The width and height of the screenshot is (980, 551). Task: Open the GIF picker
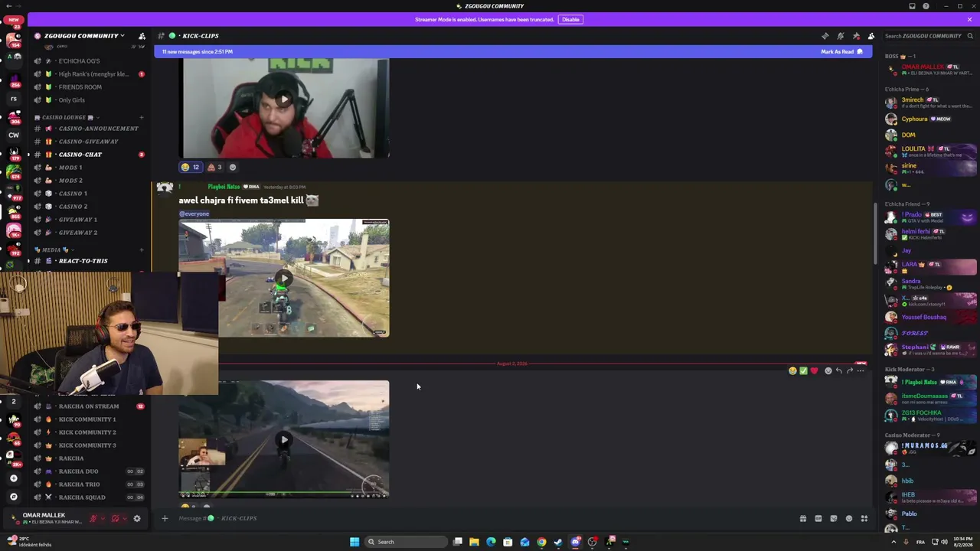(x=818, y=519)
